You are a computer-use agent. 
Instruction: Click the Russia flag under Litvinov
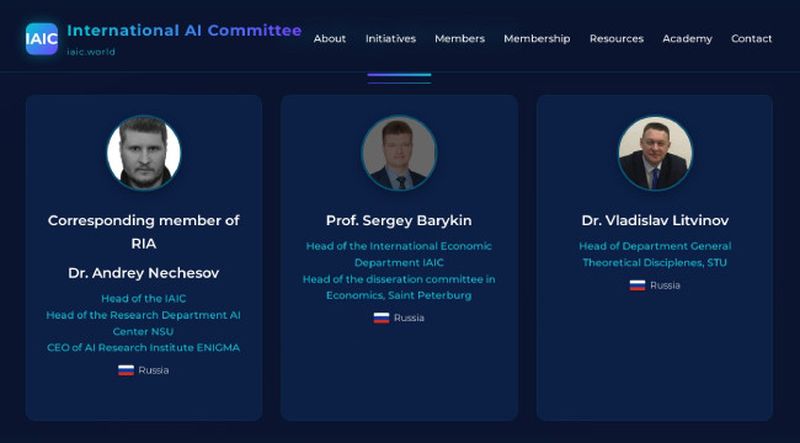[x=637, y=285]
